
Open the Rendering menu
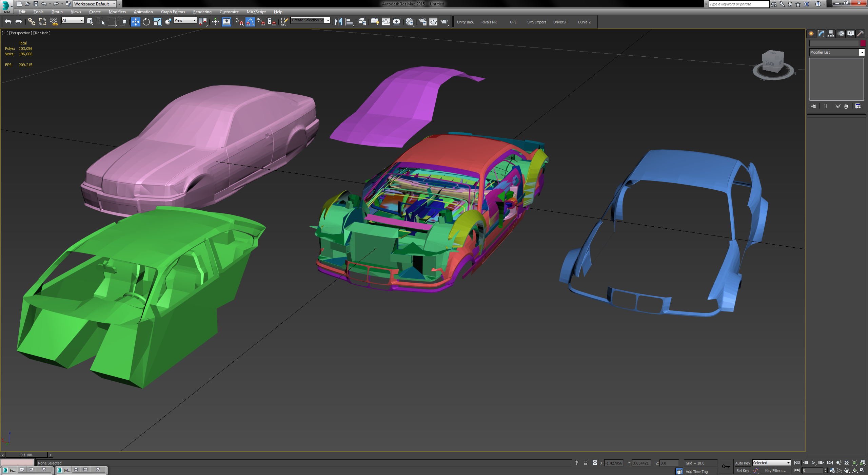202,12
